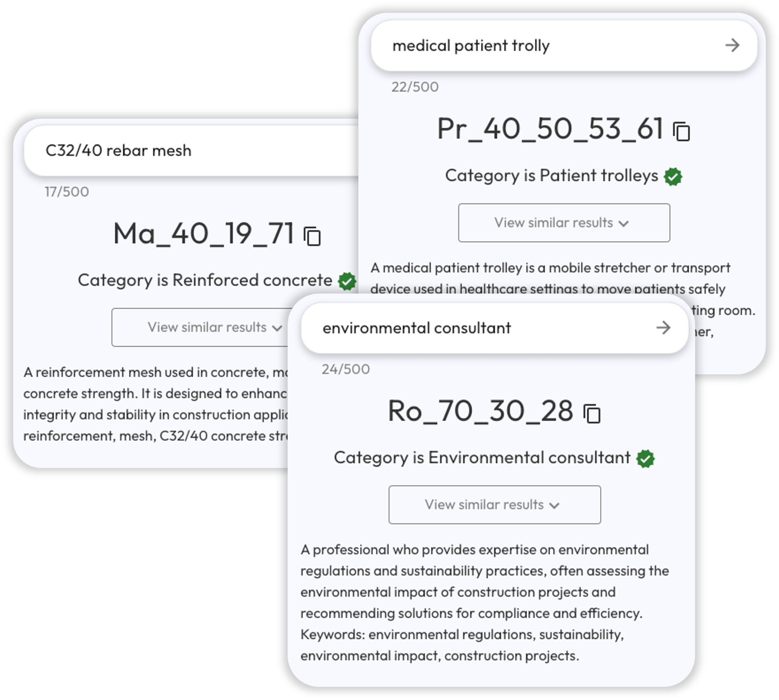779x700 pixels.
Task: Click the Category is Reinforced concrete label
Action: click(205, 280)
